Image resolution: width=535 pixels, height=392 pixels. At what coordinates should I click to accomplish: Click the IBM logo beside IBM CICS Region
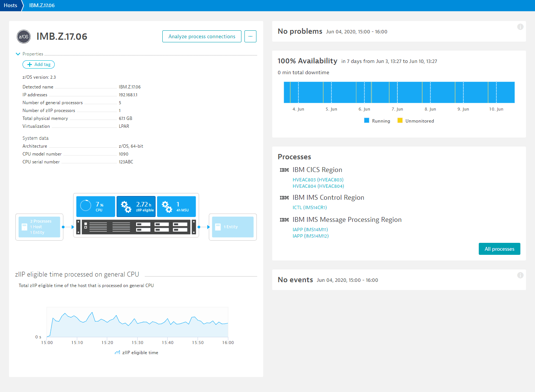point(284,170)
